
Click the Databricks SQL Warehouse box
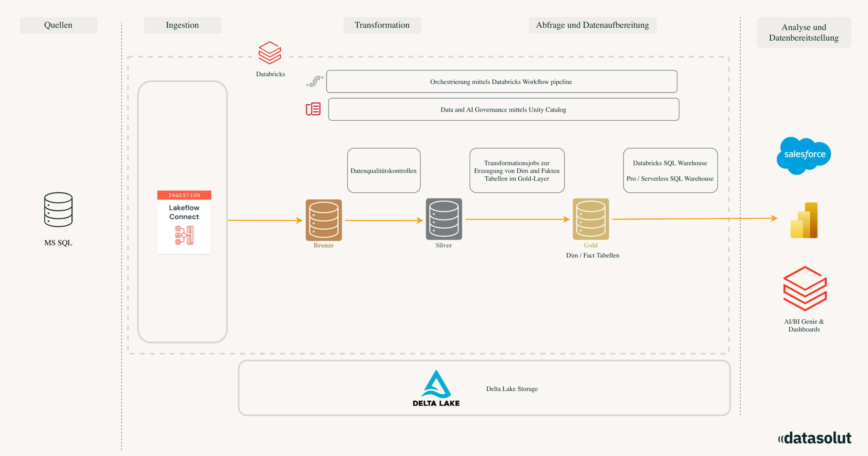(x=670, y=170)
